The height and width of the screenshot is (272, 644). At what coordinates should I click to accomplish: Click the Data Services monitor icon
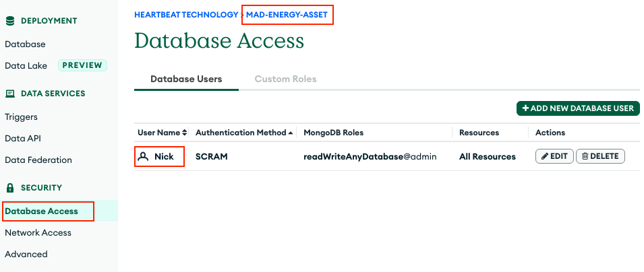(10, 94)
